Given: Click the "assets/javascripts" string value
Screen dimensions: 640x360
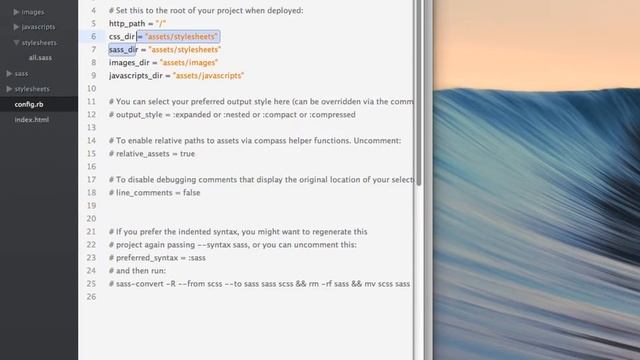Looking at the screenshot, I should (209, 76).
